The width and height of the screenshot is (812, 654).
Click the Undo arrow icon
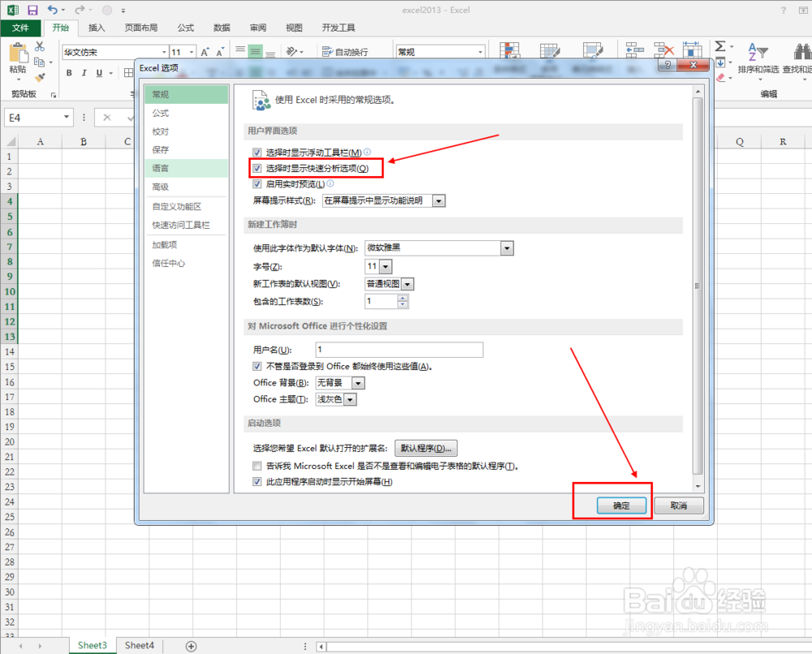[53, 10]
